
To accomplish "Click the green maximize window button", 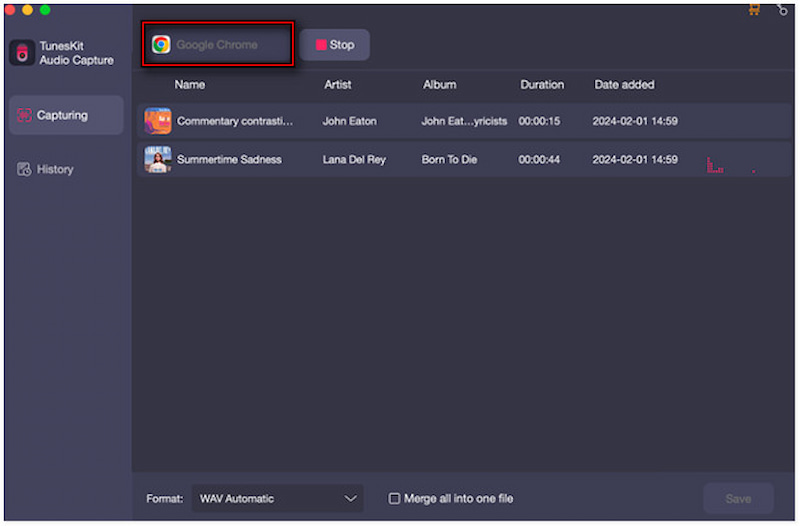I will pos(45,10).
